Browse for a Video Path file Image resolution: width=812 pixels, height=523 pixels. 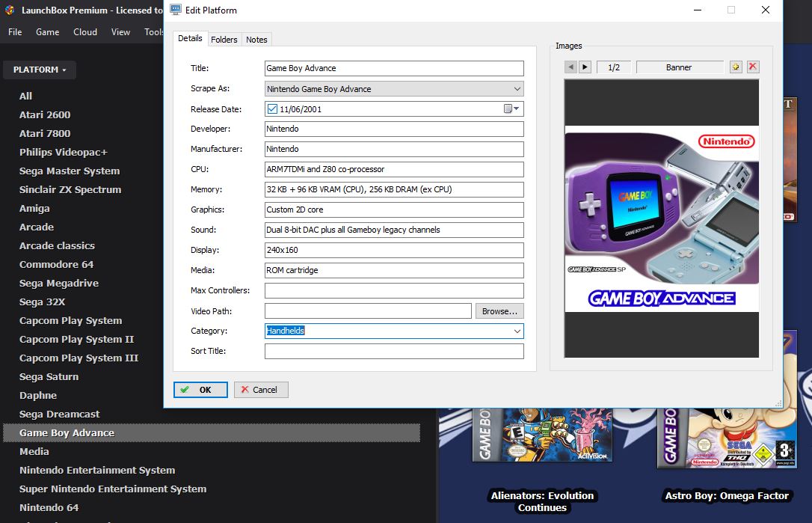click(499, 311)
